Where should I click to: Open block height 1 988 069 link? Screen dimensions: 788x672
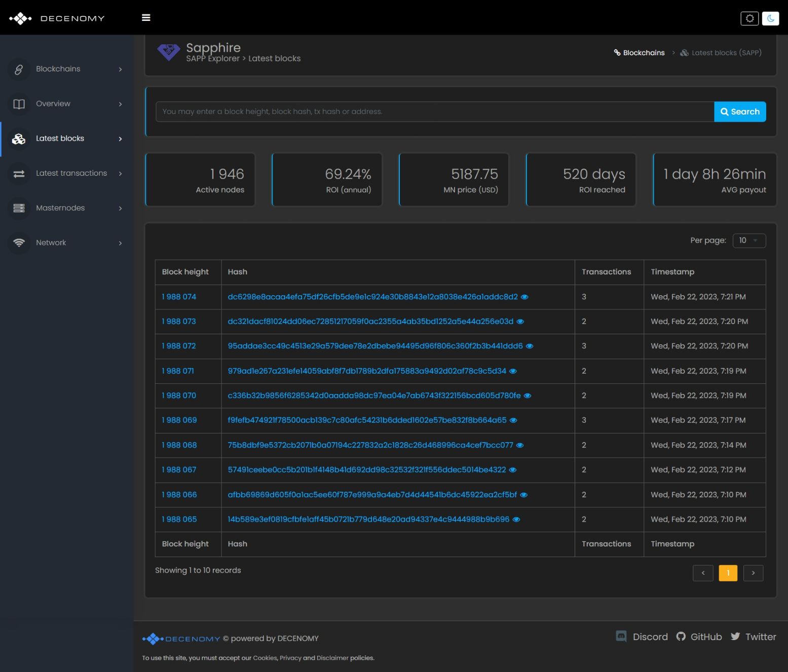coord(179,420)
